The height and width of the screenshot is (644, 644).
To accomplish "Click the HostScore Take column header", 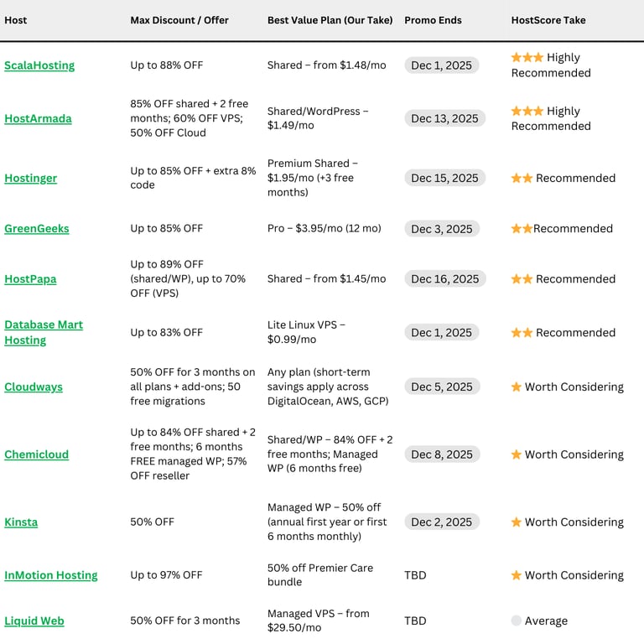I will click(548, 20).
